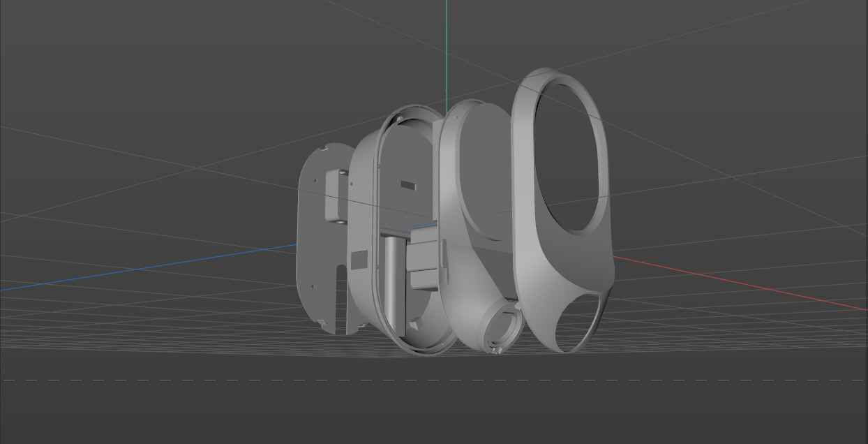Click the raised box on the back plate
Viewport: 868px width, 444px height.
coord(336,195)
